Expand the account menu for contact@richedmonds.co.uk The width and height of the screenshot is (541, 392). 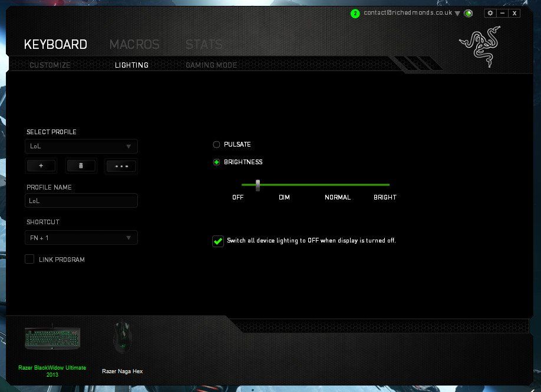pyautogui.click(x=458, y=12)
